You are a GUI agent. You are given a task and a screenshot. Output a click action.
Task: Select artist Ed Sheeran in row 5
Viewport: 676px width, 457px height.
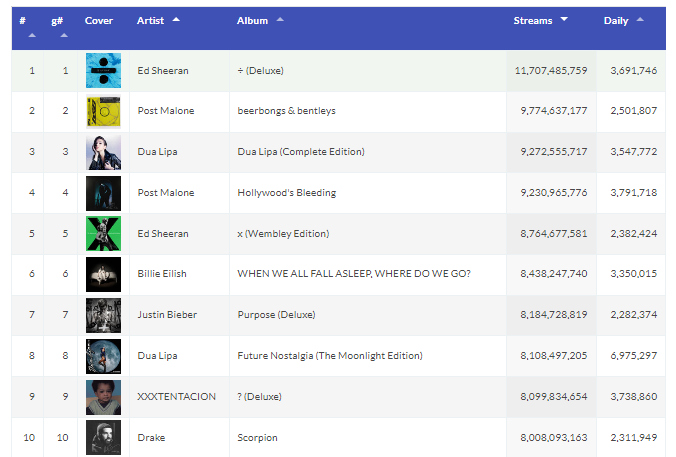pos(163,234)
